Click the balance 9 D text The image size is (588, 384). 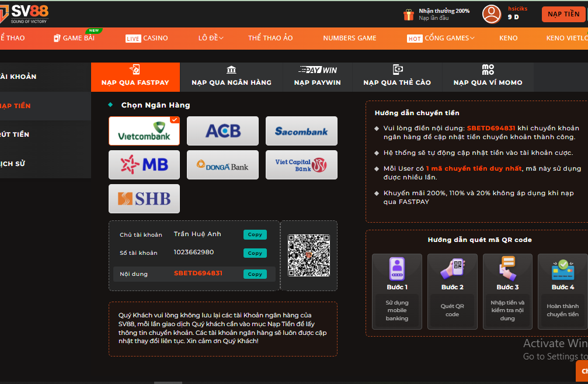tap(513, 18)
